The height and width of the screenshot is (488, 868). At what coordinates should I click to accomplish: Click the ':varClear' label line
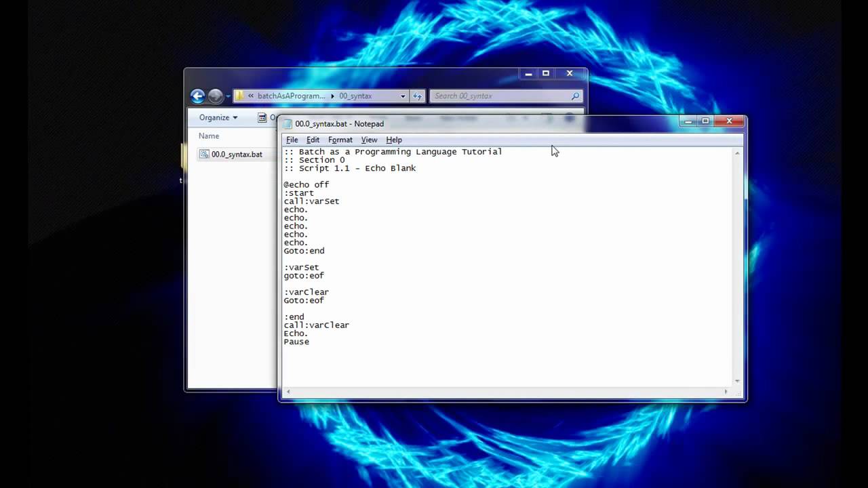click(307, 292)
